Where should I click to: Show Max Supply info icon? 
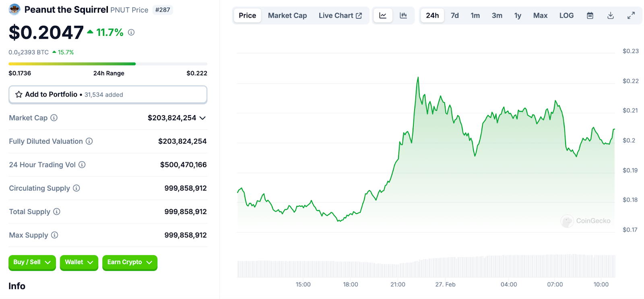click(x=54, y=235)
